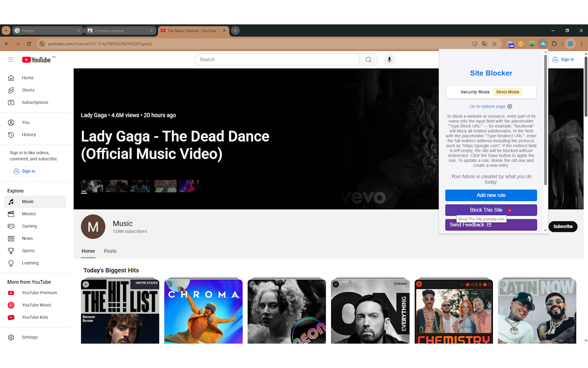Screen dimensions: 588x368
Task: Open the Learning lightbulb icon
Action: point(11,263)
